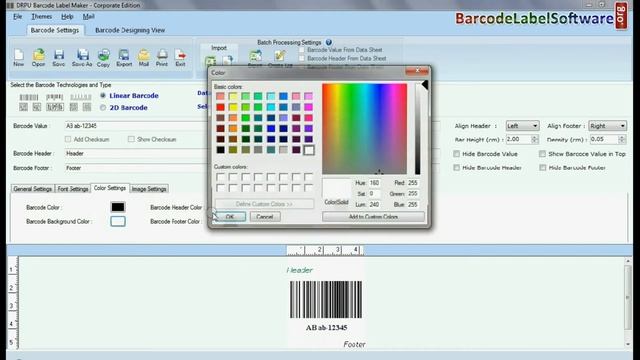This screenshot has height=360, width=640.
Task: Click the first custom color slot
Action: [x=220, y=177]
